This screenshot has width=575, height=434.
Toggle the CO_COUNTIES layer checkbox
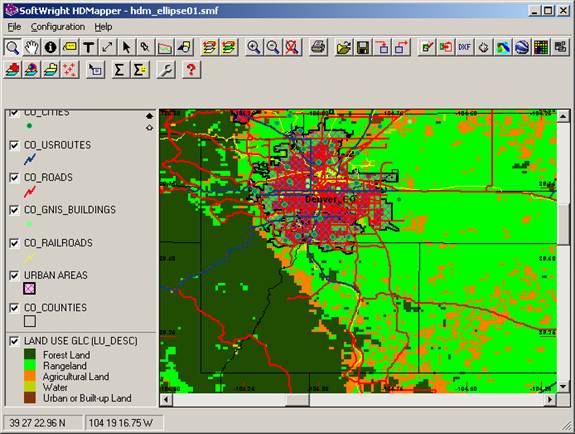[x=14, y=307]
